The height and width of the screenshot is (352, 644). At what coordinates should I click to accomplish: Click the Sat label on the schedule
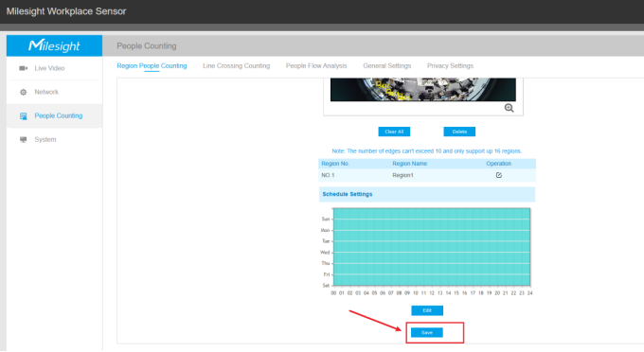pyautogui.click(x=326, y=285)
